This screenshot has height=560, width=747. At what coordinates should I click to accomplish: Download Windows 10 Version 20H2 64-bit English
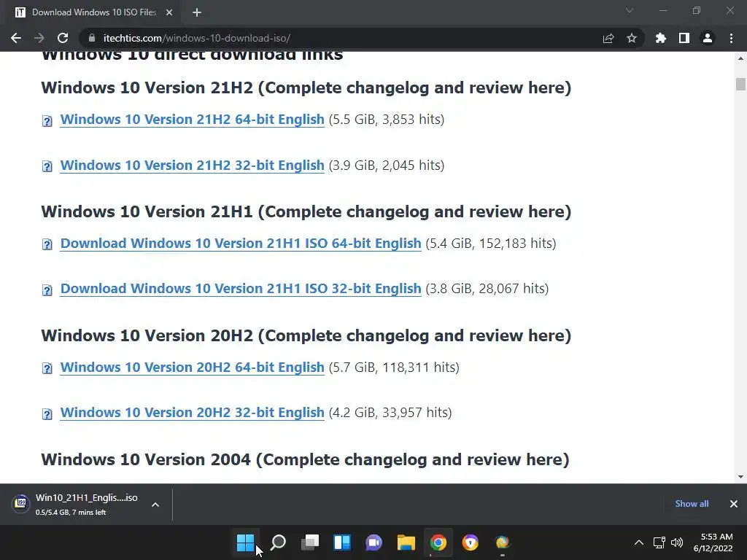tap(192, 367)
